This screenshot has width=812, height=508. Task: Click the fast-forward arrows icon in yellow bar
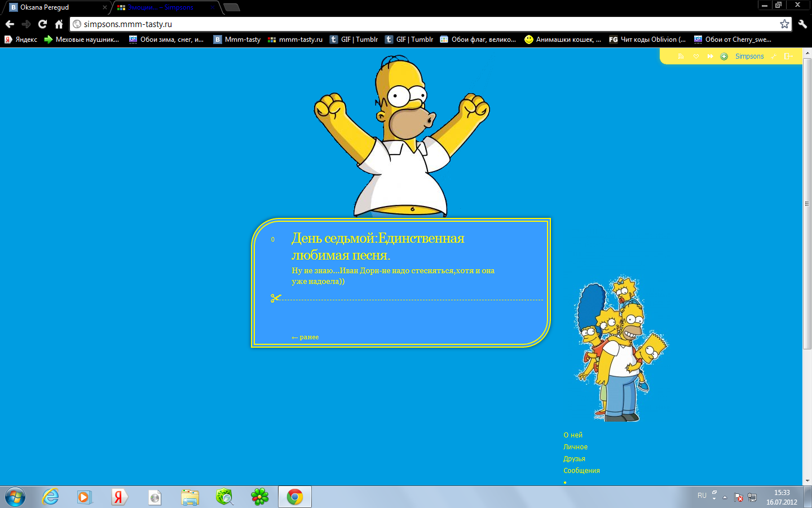(x=710, y=56)
